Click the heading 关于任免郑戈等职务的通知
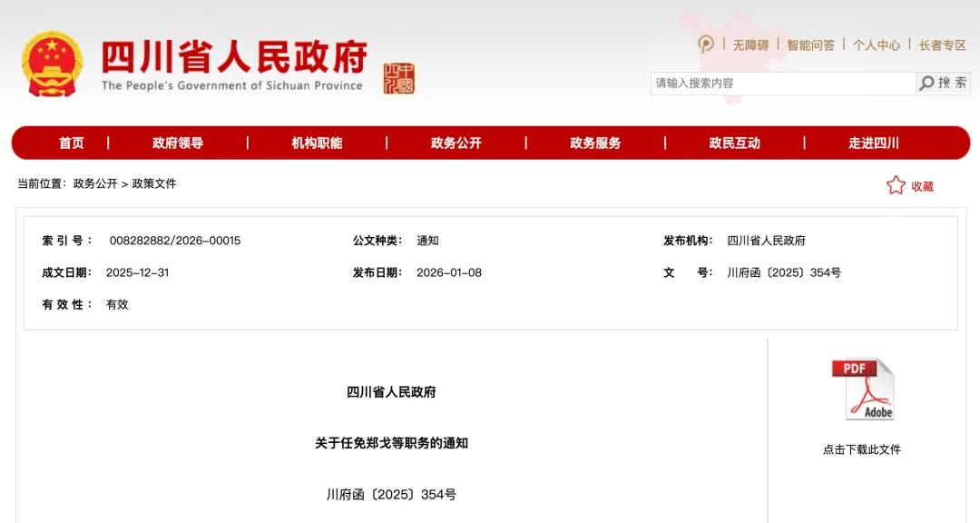This screenshot has width=980, height=523. tap(391, 443)
